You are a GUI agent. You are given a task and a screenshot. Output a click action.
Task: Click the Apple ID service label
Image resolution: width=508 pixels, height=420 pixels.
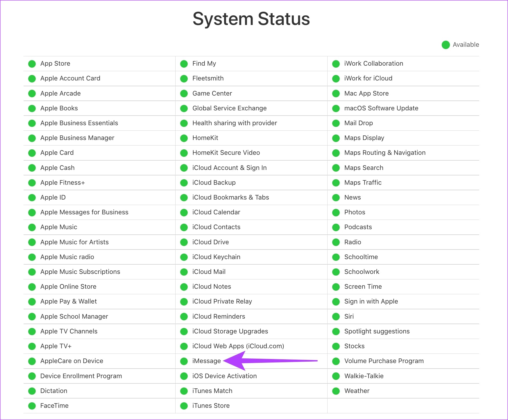53,198
